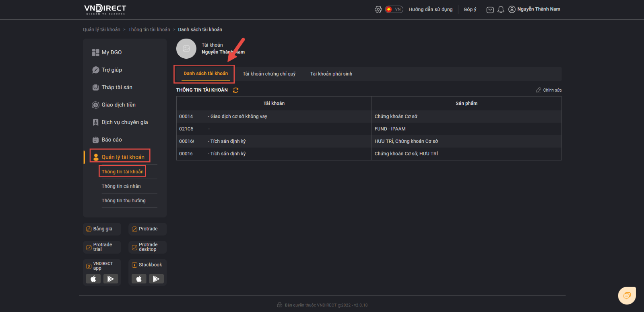Switch to Tài khoản chứng chỉ quỹ tab
This screenshot has height=312, width=644.
269,74
